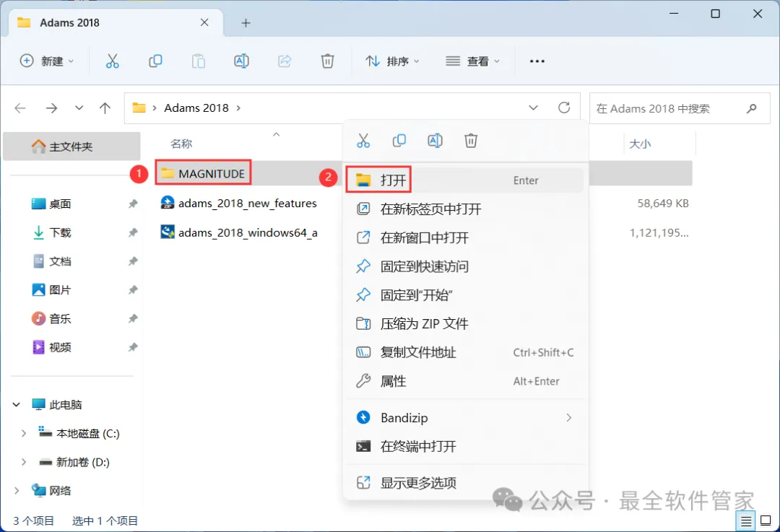Click Adams 2018 in the address path
Screen dimensions: 780x532
coord(196,108)
